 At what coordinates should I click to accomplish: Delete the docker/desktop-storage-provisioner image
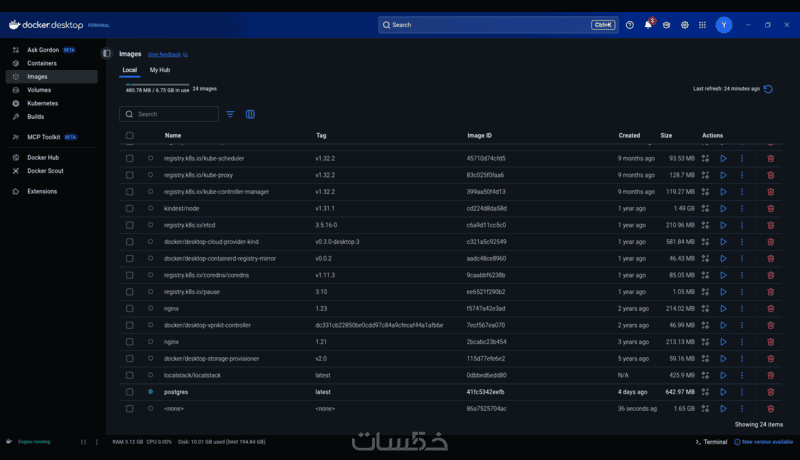click(x=770, y=359)
